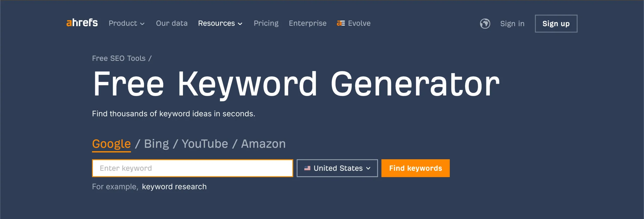This screenshot has width=644, height=219.
Task: Click the Sign up button
Action: click(556, 24)
